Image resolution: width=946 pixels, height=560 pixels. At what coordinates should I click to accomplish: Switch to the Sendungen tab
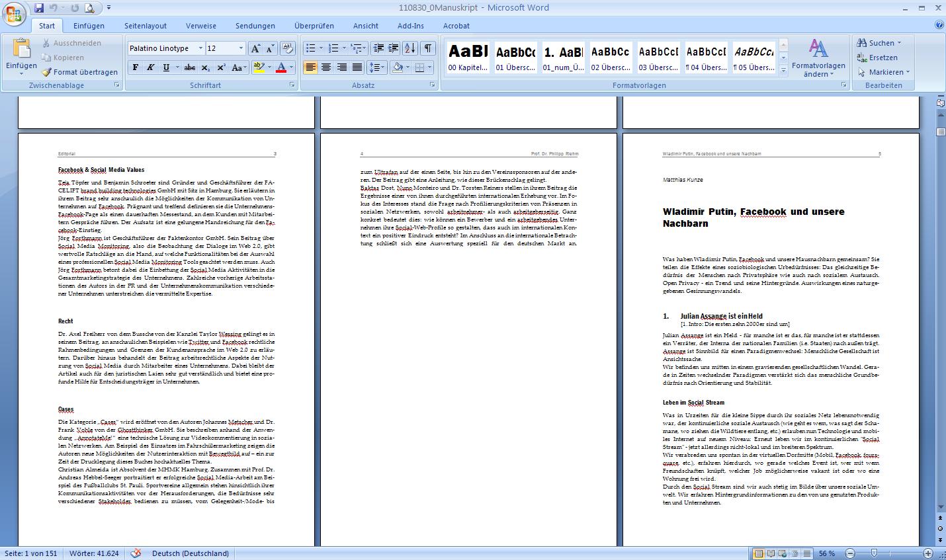255,26
